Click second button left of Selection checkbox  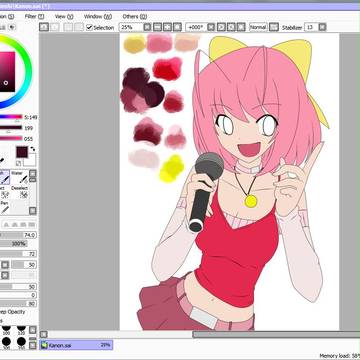(55, 27)
